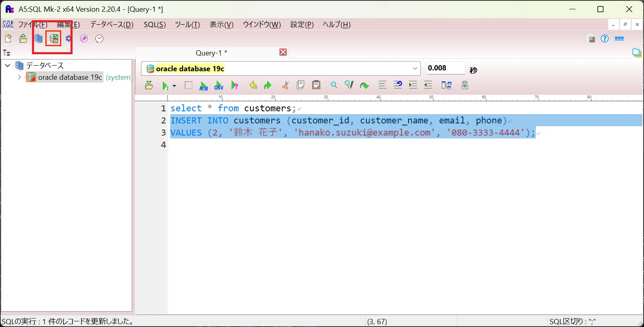The image size is (644, 327).
Task: Open the ツール(T) menu
Action: tap(187, 25)
